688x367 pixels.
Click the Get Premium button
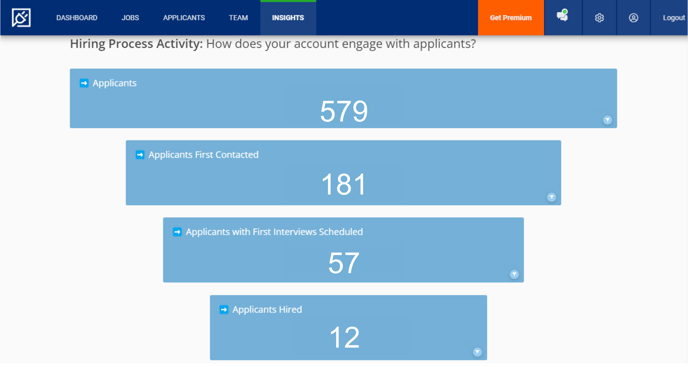click(x=511, y=18)
